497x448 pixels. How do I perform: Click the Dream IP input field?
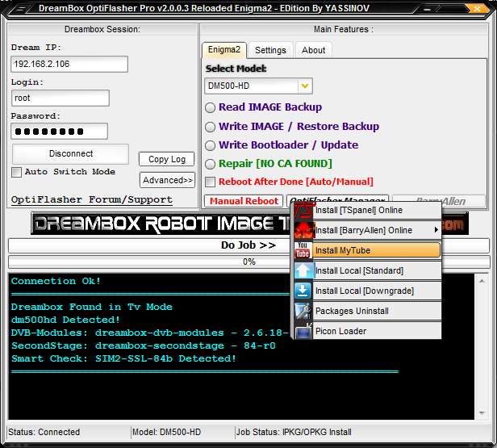coord(69,64)
